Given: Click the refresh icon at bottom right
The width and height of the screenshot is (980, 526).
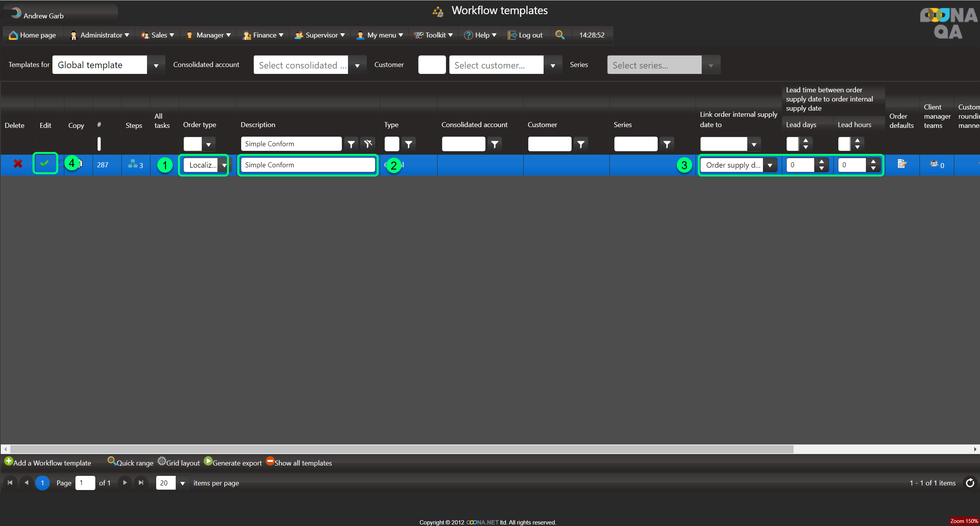Looking at the screenshot, I should [x=970, y=483].
